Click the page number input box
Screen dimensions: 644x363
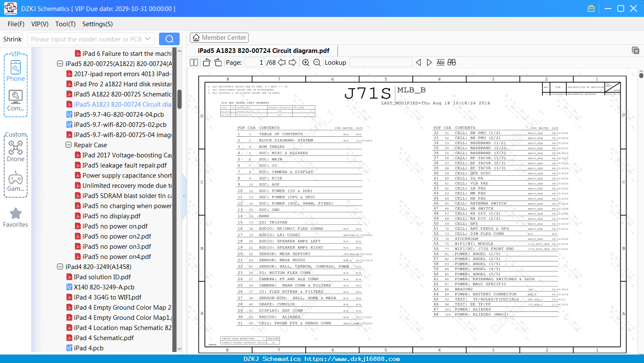tap(255, 63)
